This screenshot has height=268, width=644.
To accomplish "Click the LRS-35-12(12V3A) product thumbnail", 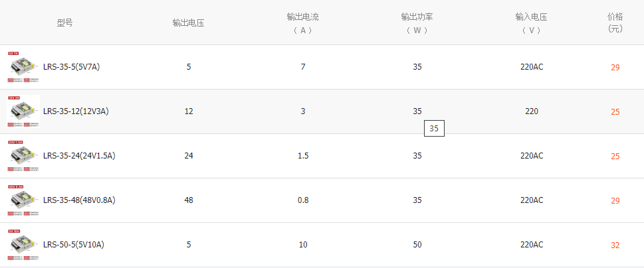I will click(x=23, y=111).
